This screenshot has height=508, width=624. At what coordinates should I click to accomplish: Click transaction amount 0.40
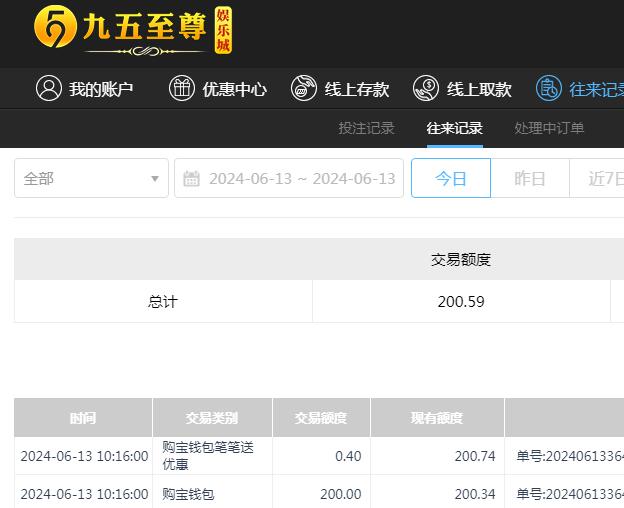[x=348, y=456]
